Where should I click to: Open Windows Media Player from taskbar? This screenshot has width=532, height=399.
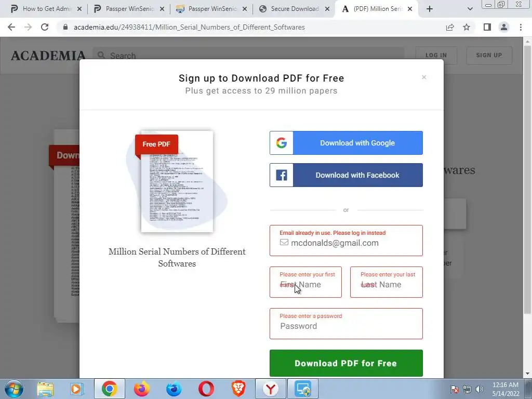[x=77, y=389]
